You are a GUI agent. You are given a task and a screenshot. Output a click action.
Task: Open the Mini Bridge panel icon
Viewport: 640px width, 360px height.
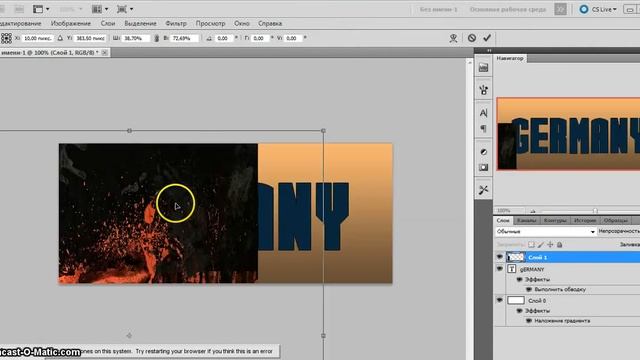click(483, 68)
